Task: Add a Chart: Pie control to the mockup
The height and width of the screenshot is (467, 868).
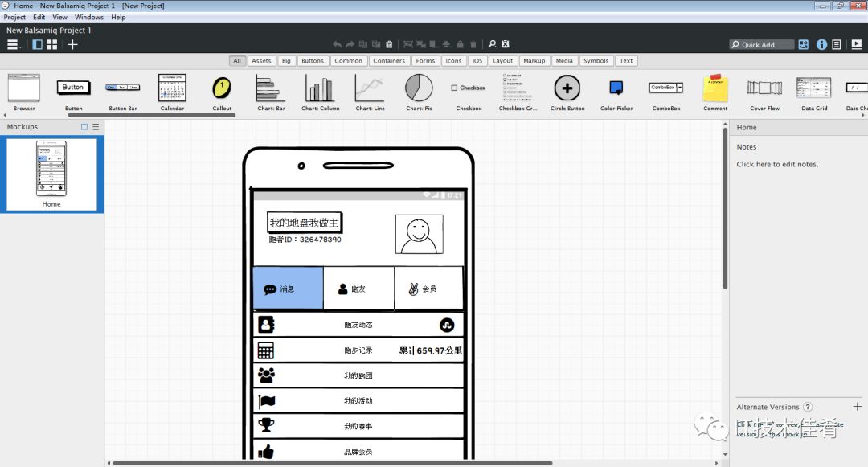Action: click(418, 90)
